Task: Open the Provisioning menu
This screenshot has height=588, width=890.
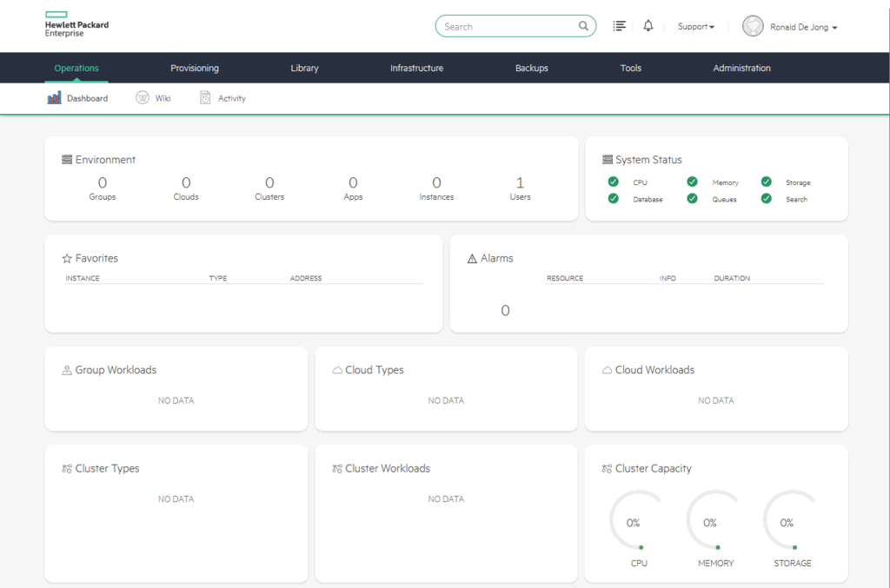Action: [195, 68]
